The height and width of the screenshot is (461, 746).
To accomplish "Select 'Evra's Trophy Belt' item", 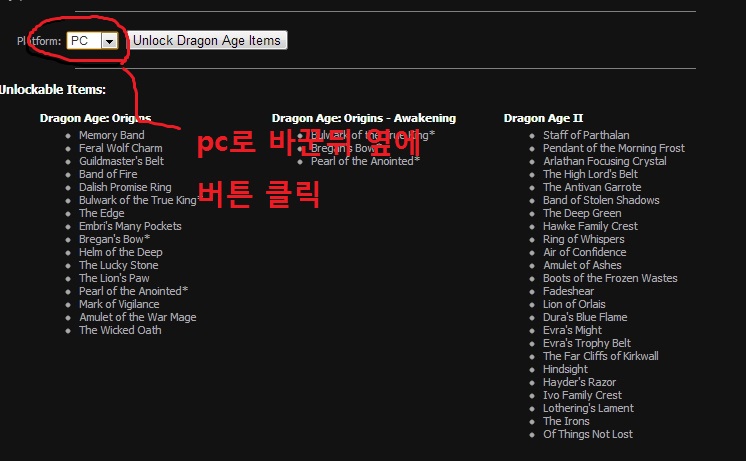I will coord(587,343).
